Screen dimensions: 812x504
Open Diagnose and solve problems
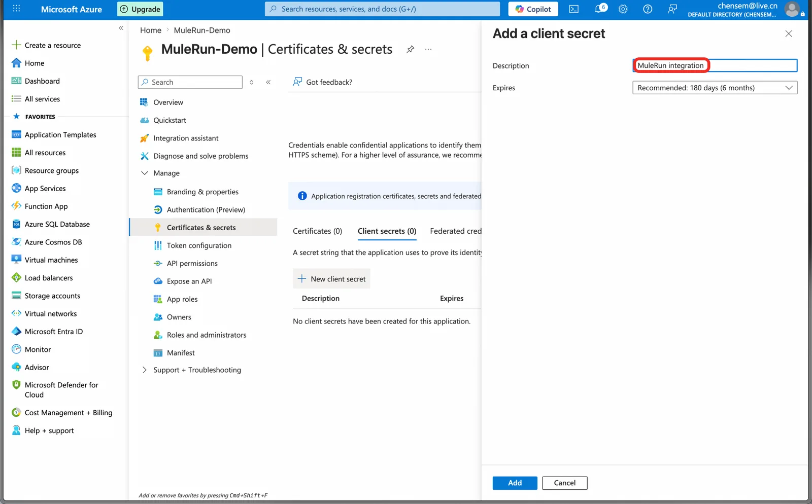tap(201, 156)
